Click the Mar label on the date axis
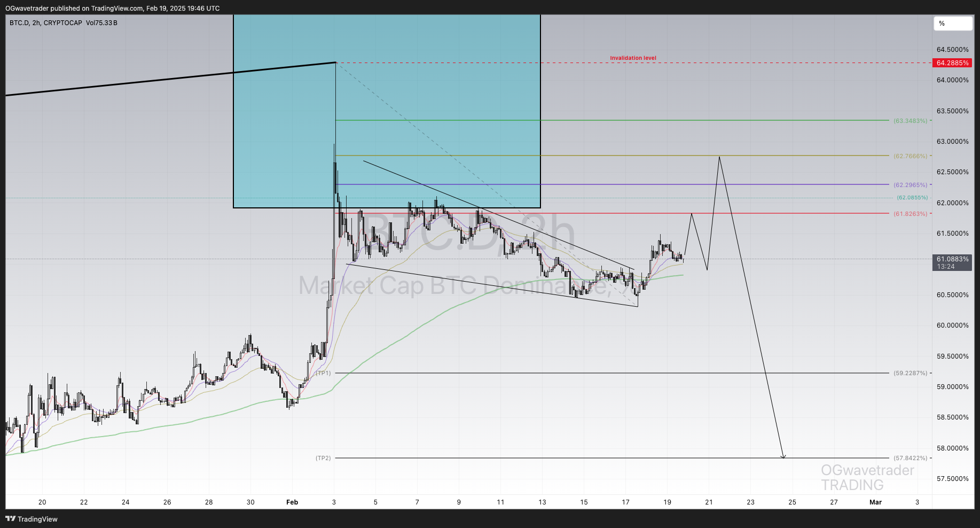Screen dimensions: 980x528 coord(875,502)
